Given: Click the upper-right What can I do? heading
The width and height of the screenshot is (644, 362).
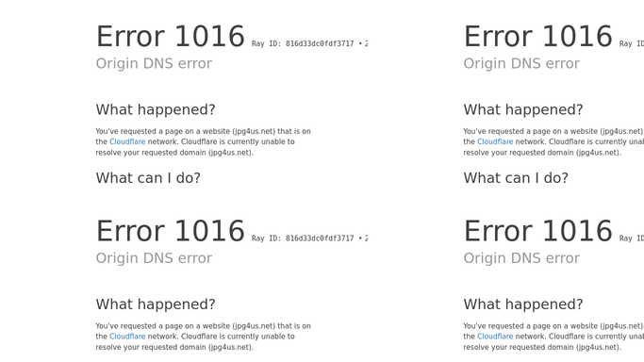Looking at the screenshot, I should pyautogui.click(x=516, y=178).
